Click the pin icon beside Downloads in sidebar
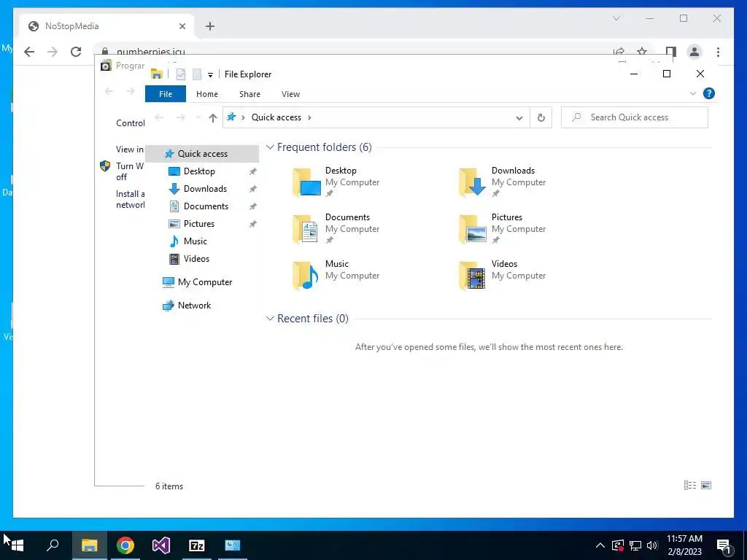This screenshot has height=560, width=747. coord(253,189)
